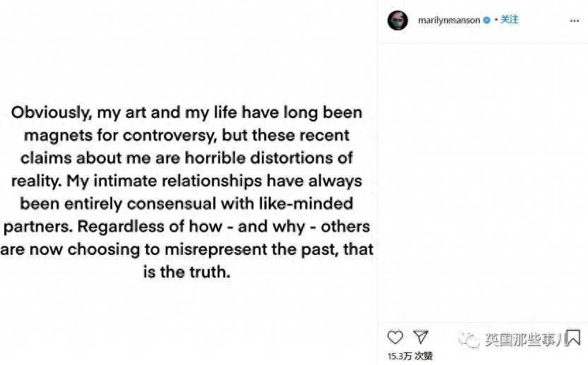Image resolution: width=588 pixels, height=365 pixels.
Task: Click the line beginning 'partners. Regardless of how'
Action: click(187, 226)
